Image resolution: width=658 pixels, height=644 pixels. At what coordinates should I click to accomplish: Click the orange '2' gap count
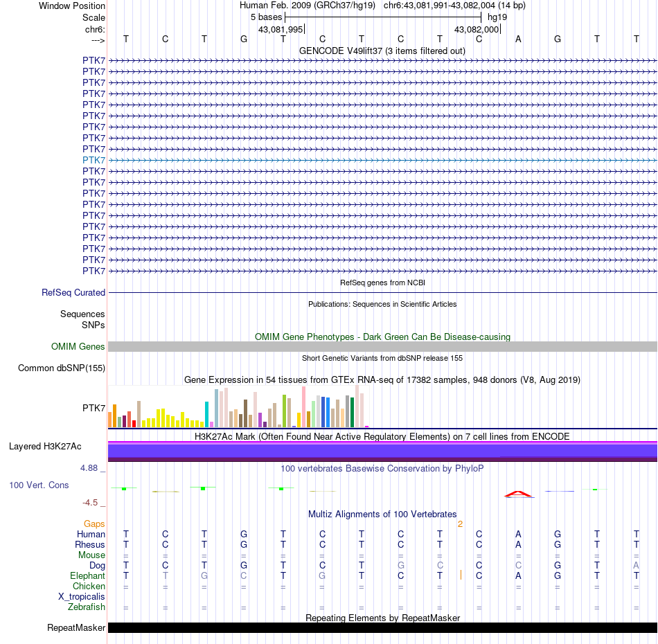(461, 524)
